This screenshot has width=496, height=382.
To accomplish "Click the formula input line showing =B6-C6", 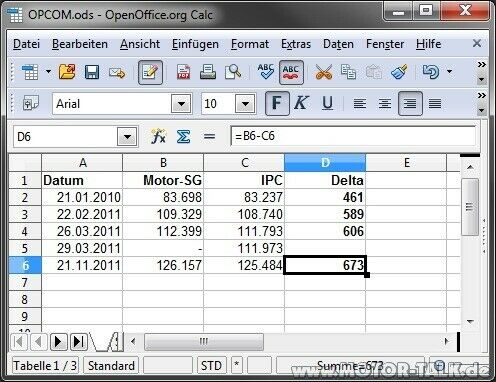I will point(353,136).
